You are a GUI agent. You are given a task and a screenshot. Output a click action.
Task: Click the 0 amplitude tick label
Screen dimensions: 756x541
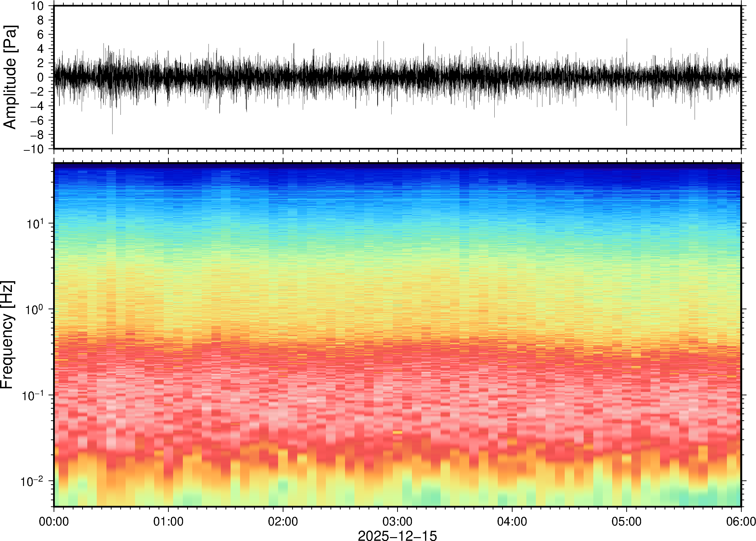point(41,78)
